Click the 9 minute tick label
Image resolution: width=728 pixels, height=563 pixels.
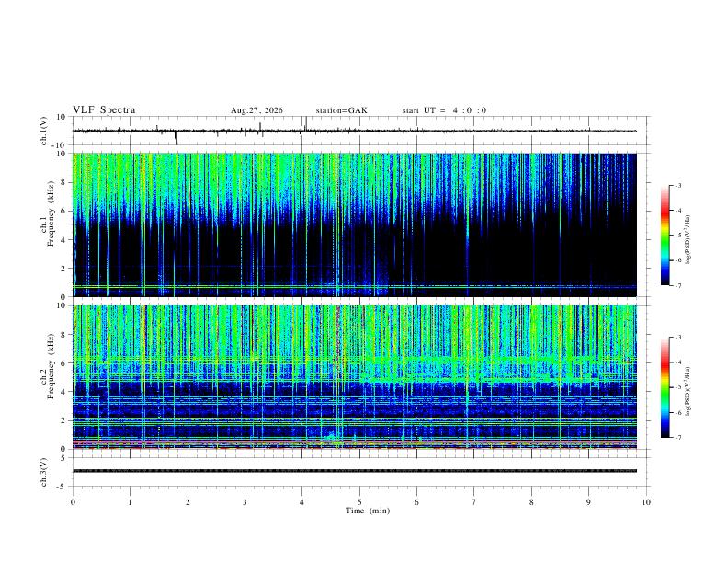pos(588,502)
